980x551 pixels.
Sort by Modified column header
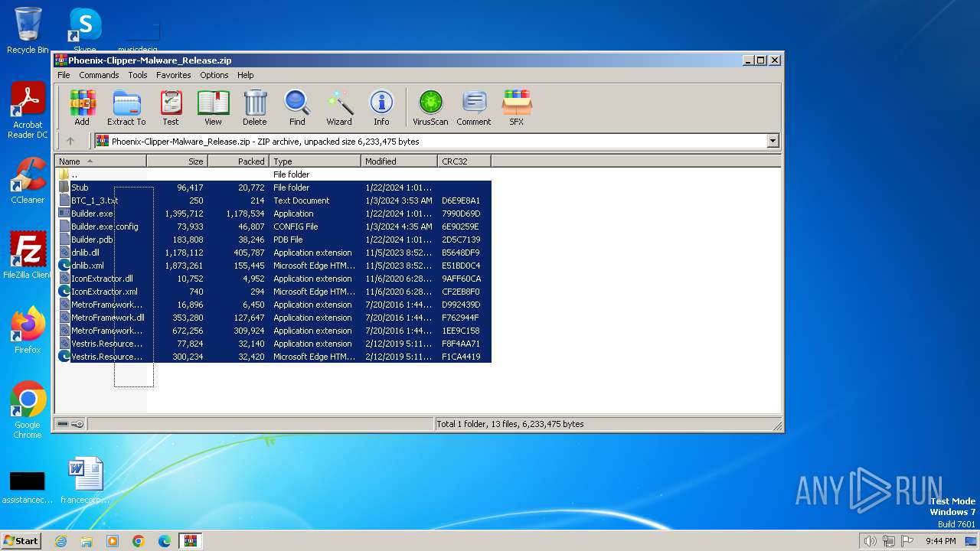[x=399, y=161]
